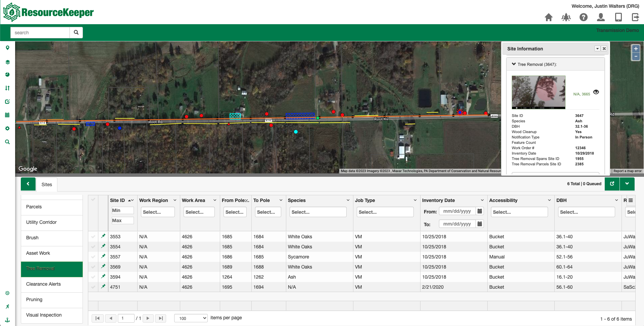
Task: Open the Species filter Select dropdown
Action: (x=318, y=212)
